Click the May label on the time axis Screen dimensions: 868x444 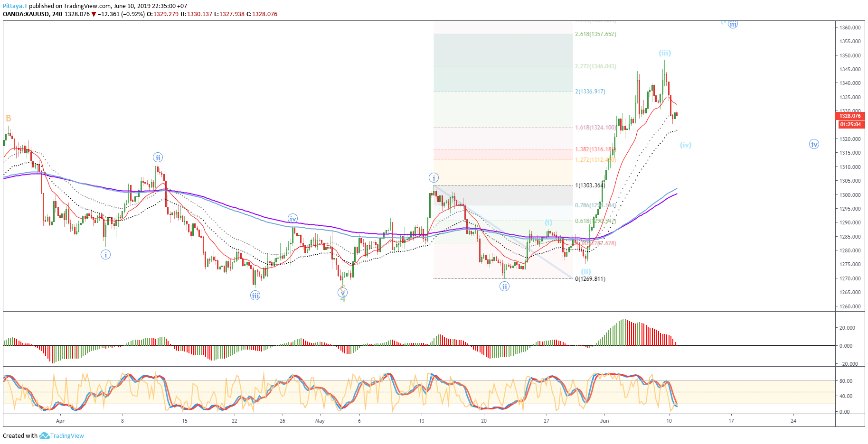(320, 421)
